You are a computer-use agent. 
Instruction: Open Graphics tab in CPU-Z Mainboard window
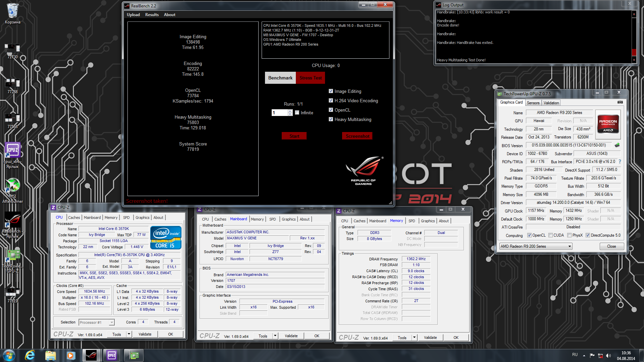click(288, 219)
